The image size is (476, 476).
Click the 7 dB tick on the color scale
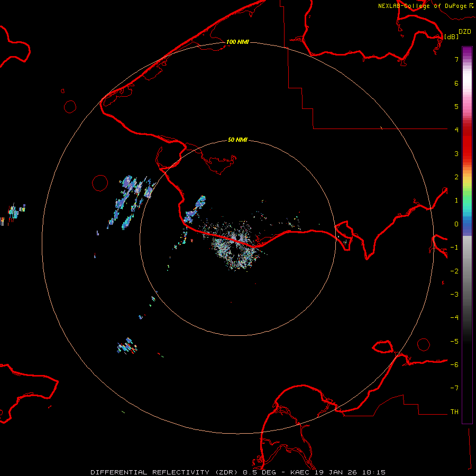456,59
